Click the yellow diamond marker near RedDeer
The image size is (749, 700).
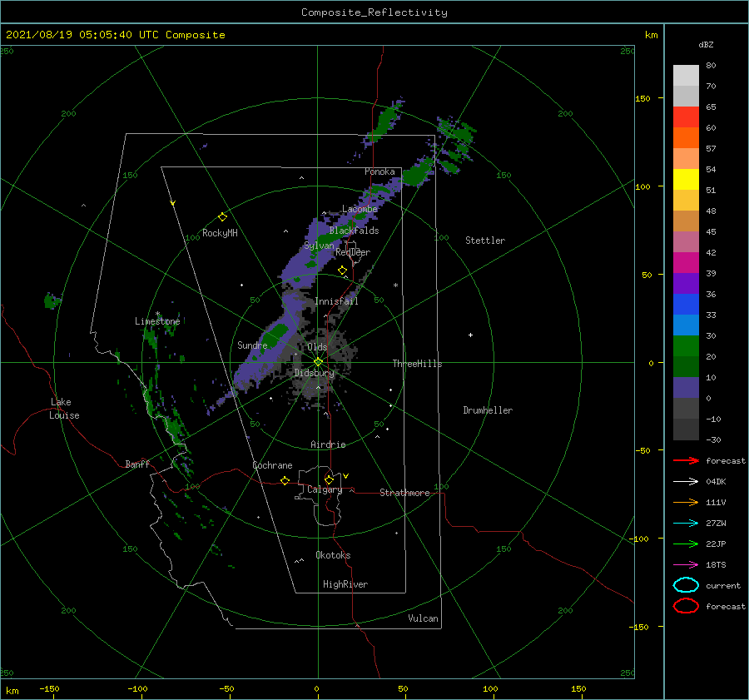tap(342, 270)
